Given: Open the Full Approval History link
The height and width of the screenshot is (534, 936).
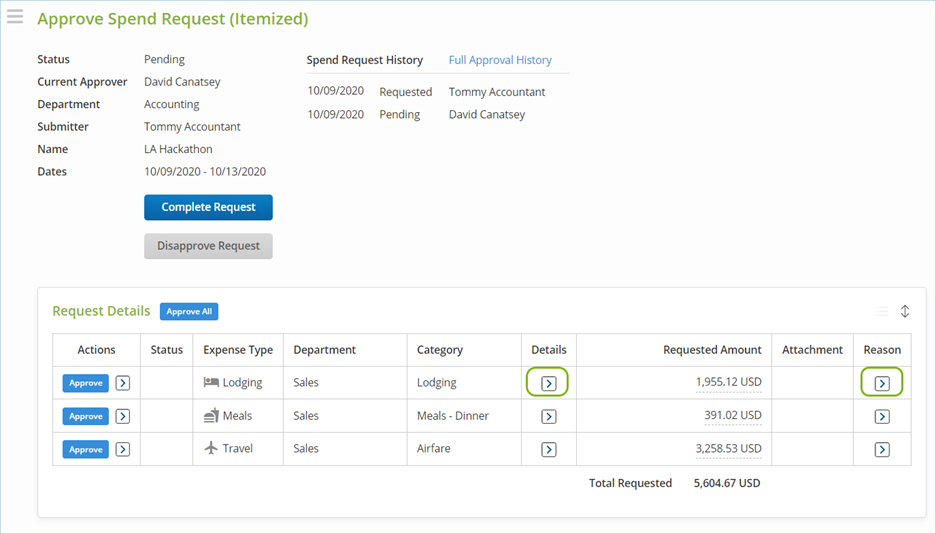Looking at the screenshot, I should (500, 60).
